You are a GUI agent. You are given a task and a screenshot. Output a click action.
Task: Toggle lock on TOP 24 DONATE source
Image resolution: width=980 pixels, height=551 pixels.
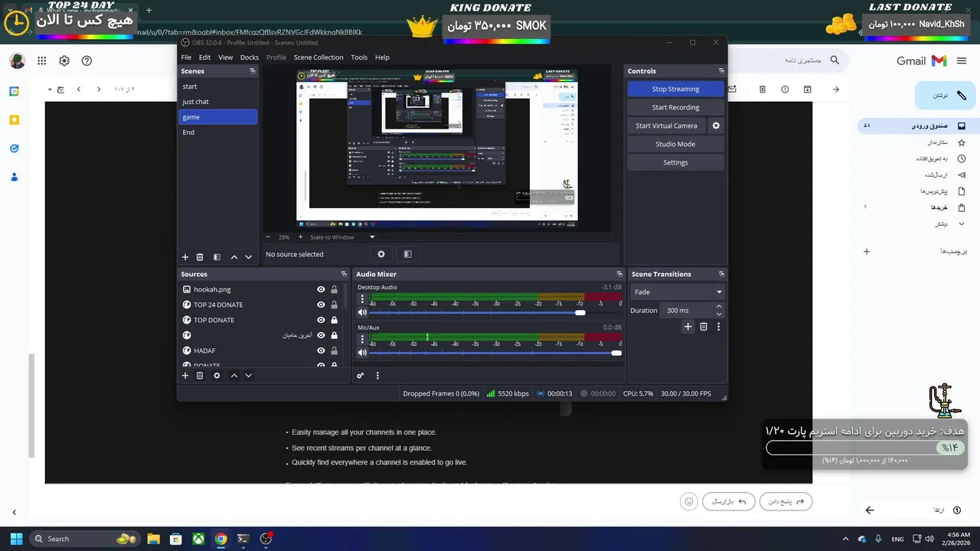[334, 305]
